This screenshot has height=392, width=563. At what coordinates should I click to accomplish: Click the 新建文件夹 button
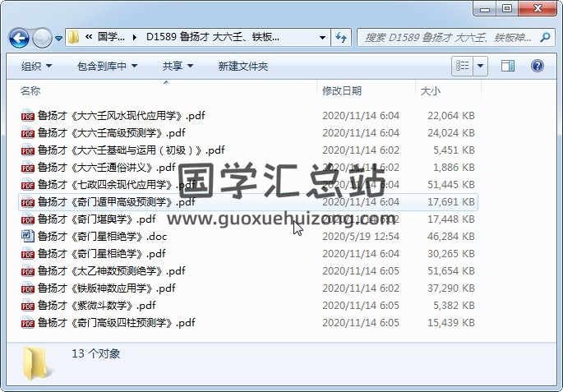point(243,66)
